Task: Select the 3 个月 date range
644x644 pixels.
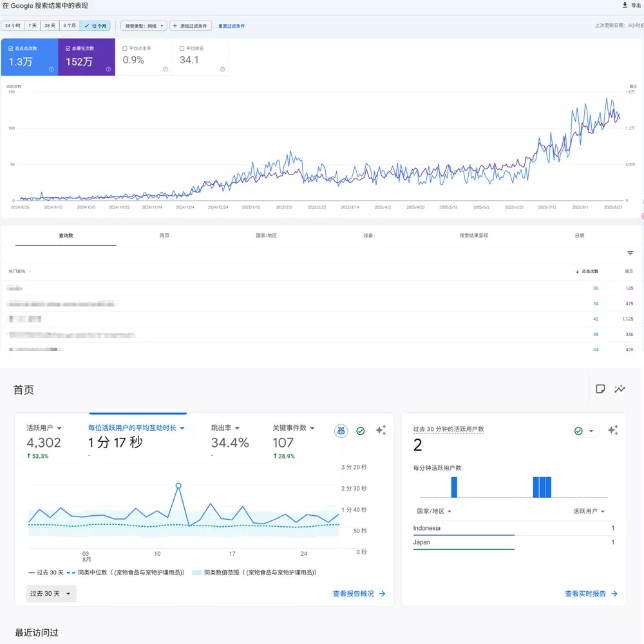Action: pyautogui.click(x=69, y=26)
